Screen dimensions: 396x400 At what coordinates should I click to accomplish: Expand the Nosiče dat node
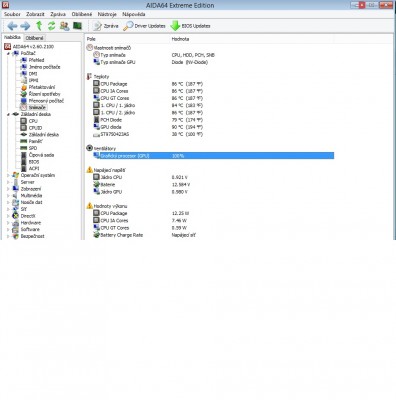coord(8,202)
